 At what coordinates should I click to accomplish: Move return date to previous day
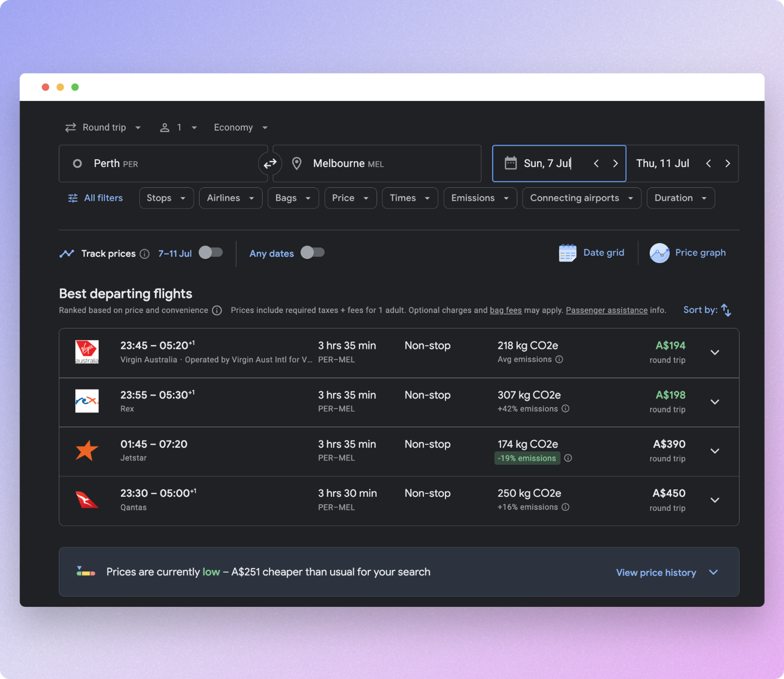coord(708,164)
